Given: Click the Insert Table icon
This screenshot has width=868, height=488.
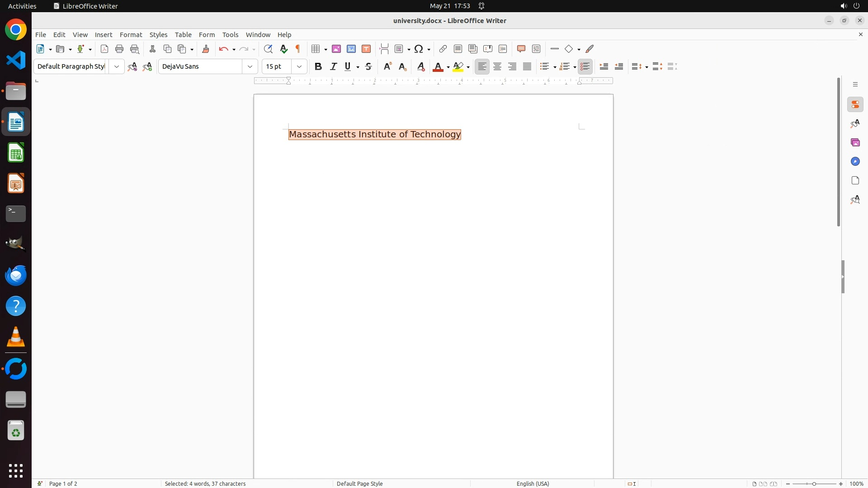Looking at the screenshot, I should [x=316, y=49].
